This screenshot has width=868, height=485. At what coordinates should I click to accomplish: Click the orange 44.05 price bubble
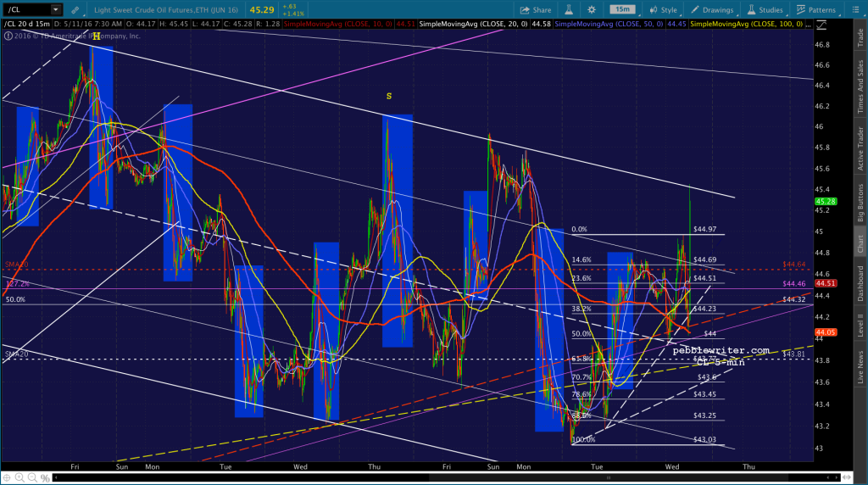coord(825,332)
